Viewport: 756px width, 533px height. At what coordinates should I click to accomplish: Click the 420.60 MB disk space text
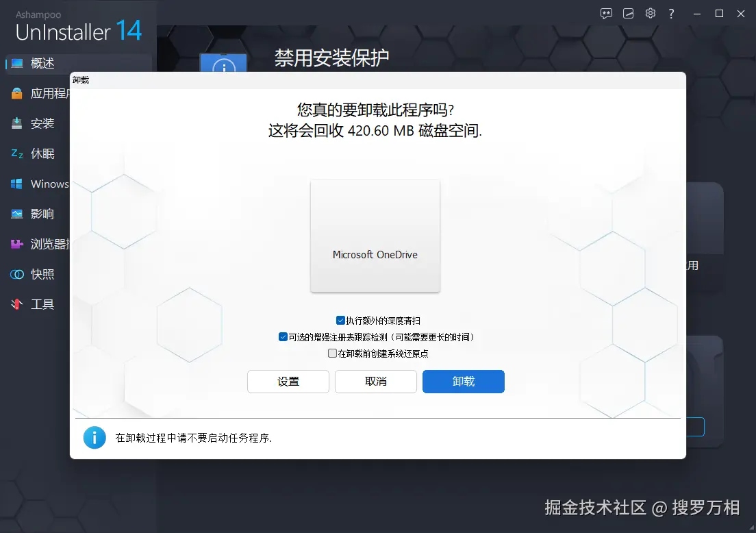point(381,131)
